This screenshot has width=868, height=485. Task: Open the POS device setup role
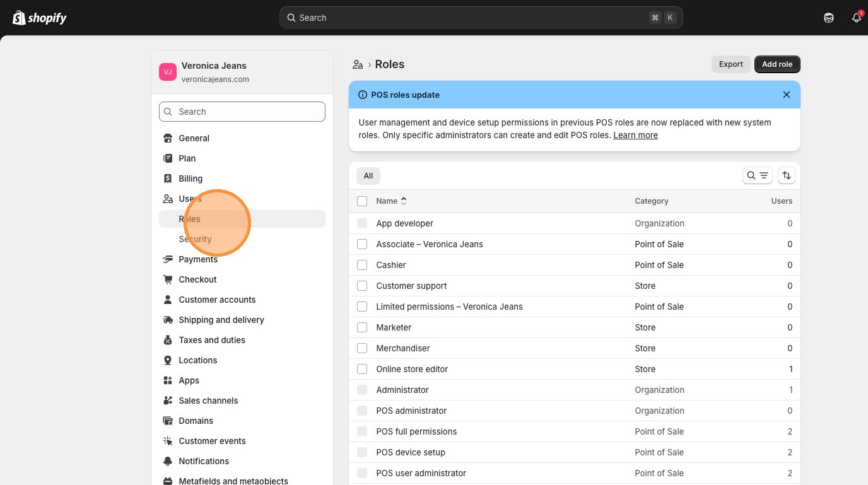[x=575, y=452]
